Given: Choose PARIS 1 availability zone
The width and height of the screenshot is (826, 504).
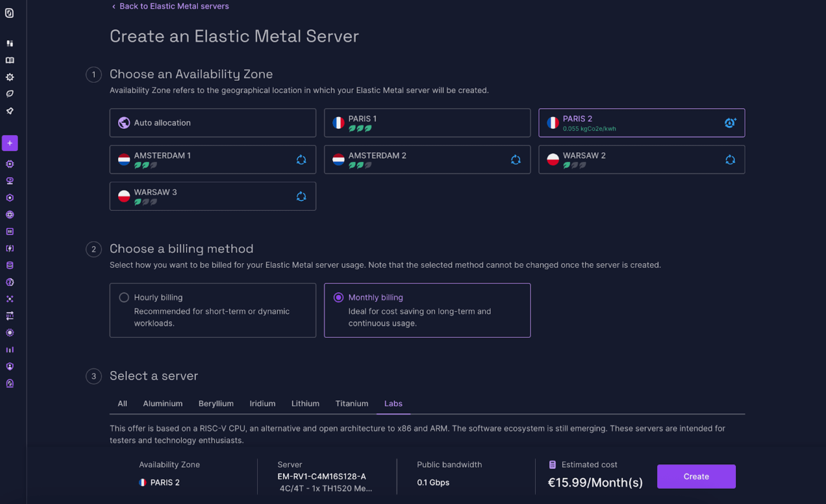Looking at the screenshot, I should pos(427,123).
